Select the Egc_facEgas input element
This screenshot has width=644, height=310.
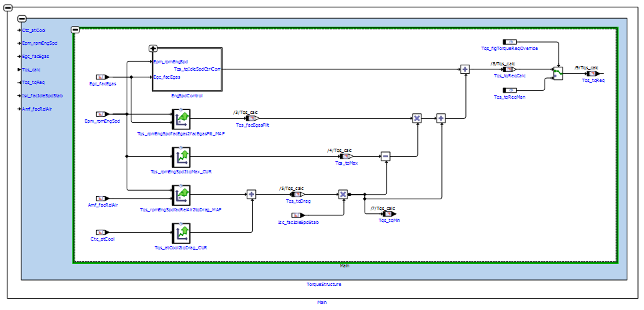click(102, 77)
